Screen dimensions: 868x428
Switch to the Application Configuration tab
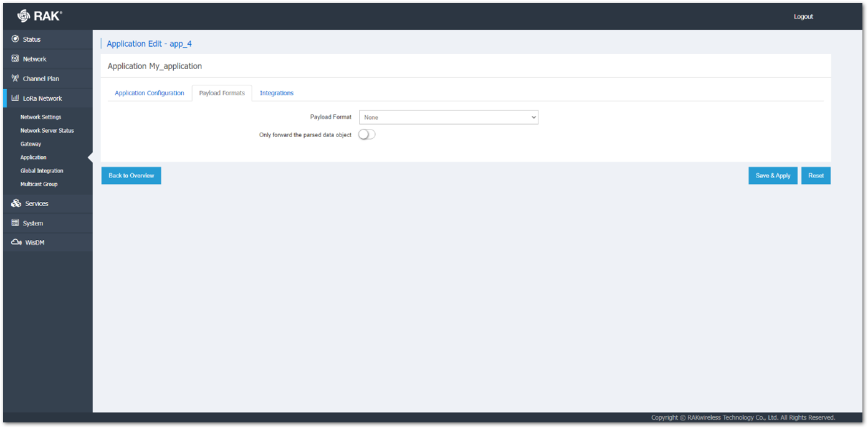click(149, 92)
